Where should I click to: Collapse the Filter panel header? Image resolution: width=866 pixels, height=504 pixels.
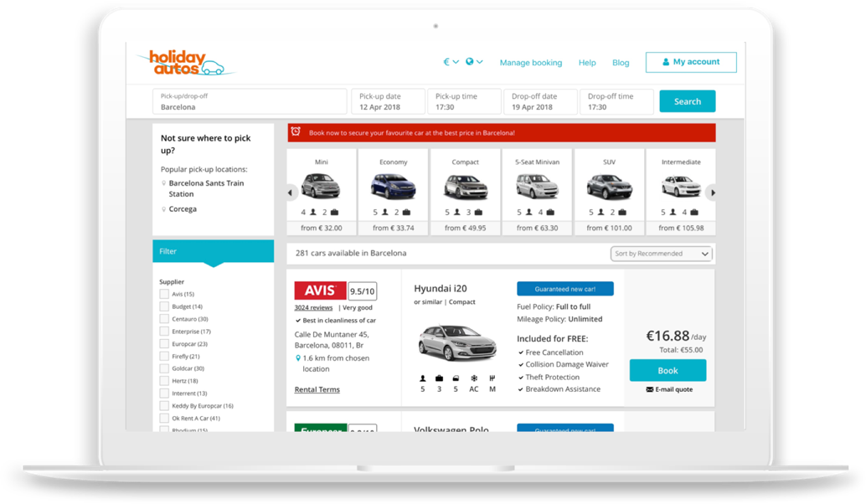(x=214, y=251)
